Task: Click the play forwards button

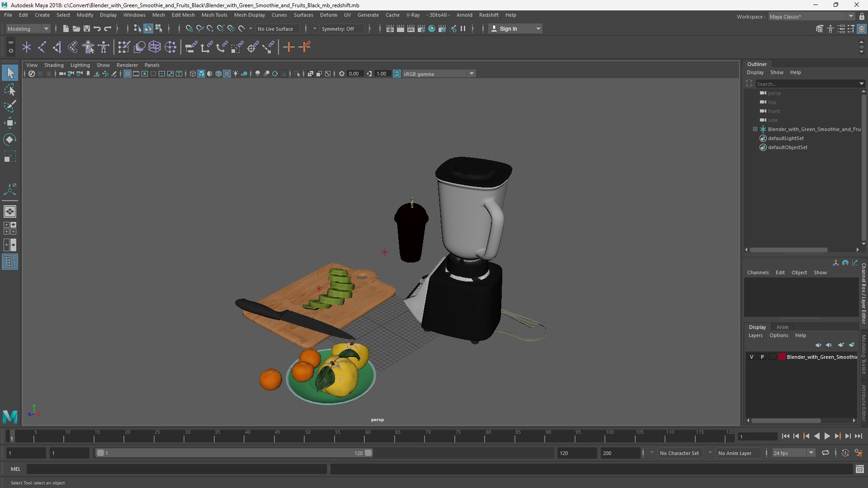Action: pyautogui.click(x=827, y=436)
